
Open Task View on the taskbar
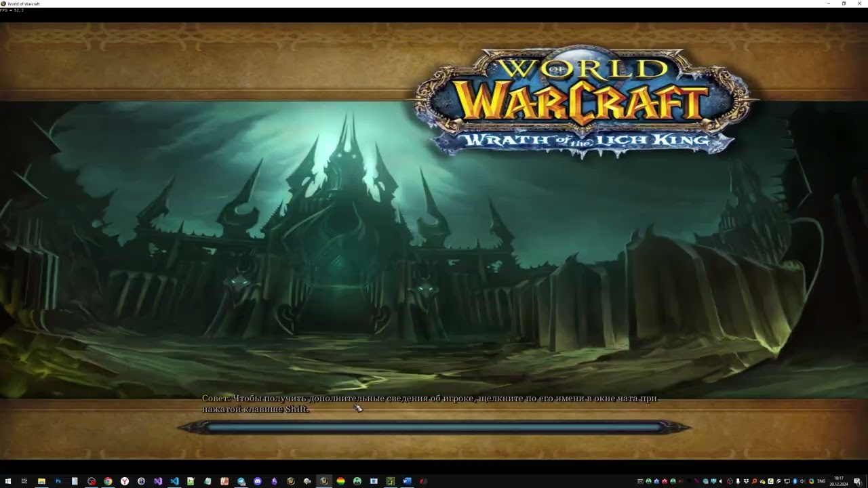24,481
